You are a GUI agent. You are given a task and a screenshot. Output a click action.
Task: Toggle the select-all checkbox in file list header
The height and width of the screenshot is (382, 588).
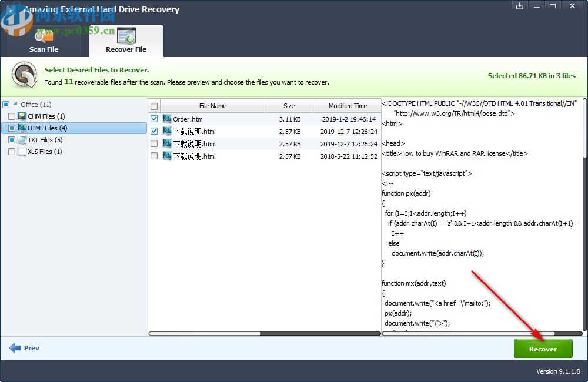click(153, 106)
